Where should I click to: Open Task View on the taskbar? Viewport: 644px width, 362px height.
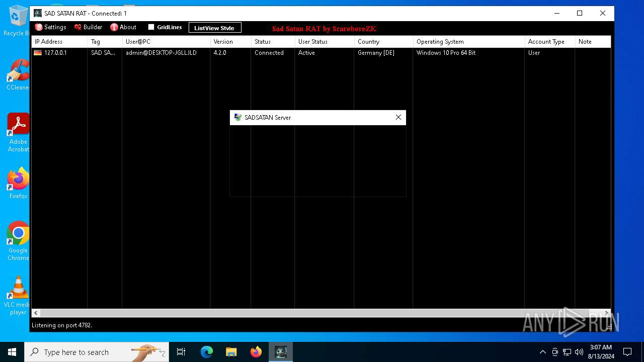click(x=181, y=352)
